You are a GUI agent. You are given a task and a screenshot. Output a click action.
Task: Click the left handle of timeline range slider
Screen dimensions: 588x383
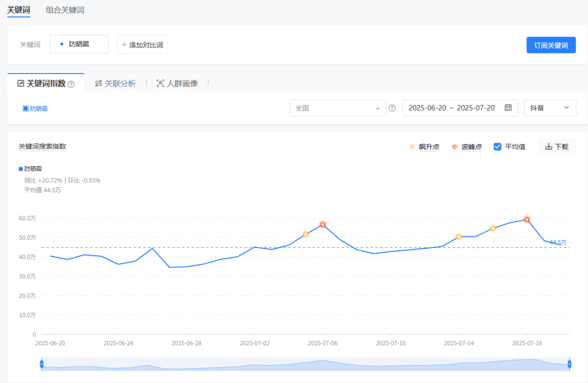pos(41,364)
